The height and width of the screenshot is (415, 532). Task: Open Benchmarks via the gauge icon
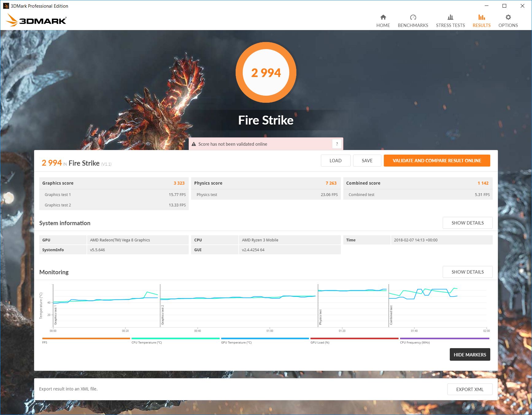click(x=413, y=17)
